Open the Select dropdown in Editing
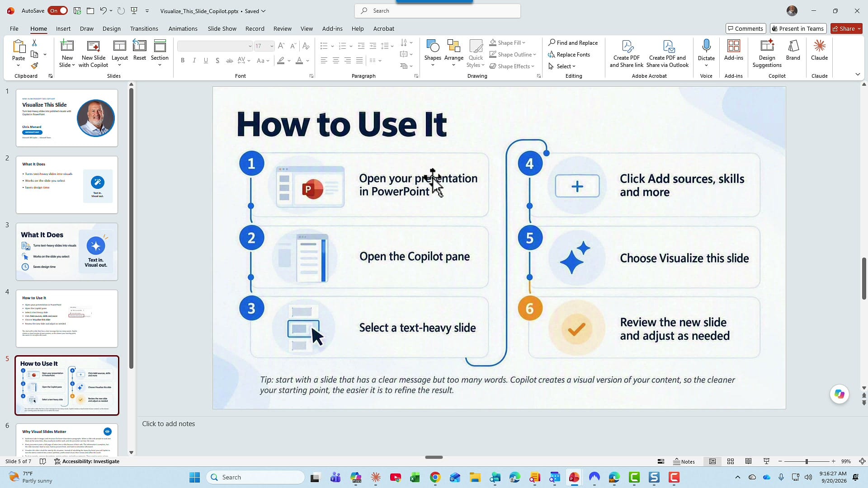This screenshot has width=868, height=488. (562, 66)
